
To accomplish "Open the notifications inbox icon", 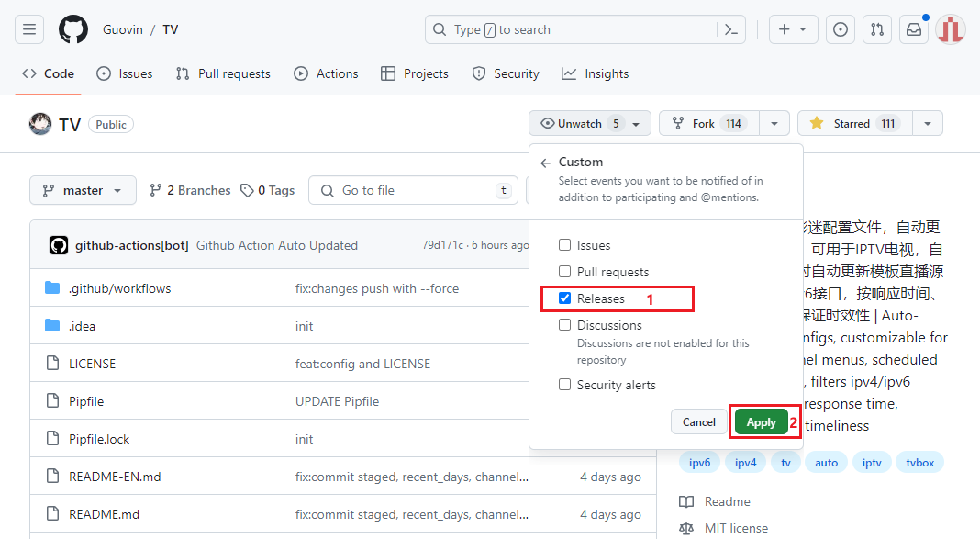I will 914,29.
